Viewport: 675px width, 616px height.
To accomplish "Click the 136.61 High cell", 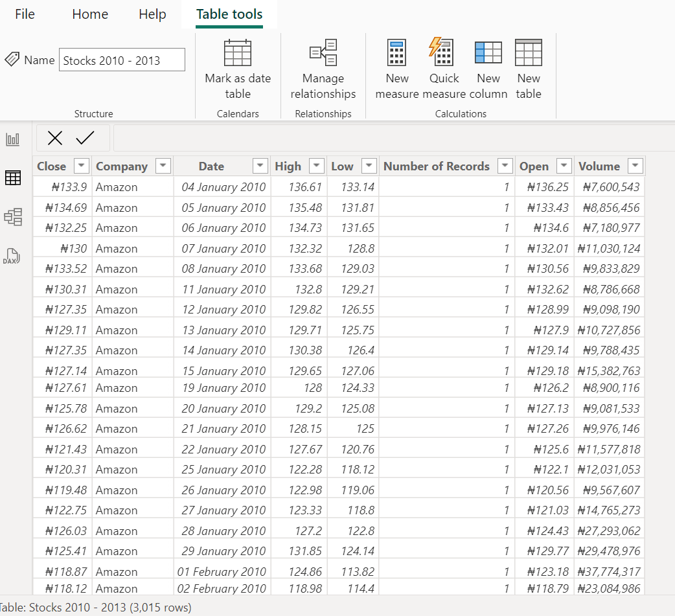I will (x=299, y=187).
